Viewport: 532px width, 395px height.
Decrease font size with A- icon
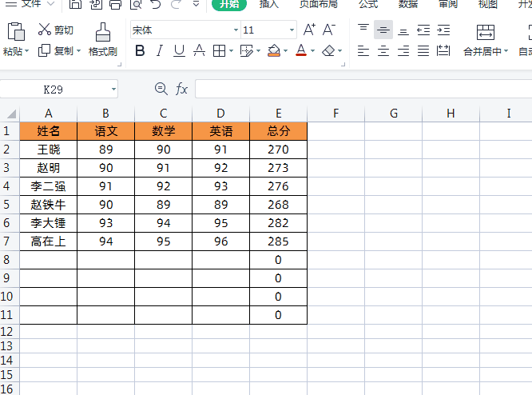329,30
